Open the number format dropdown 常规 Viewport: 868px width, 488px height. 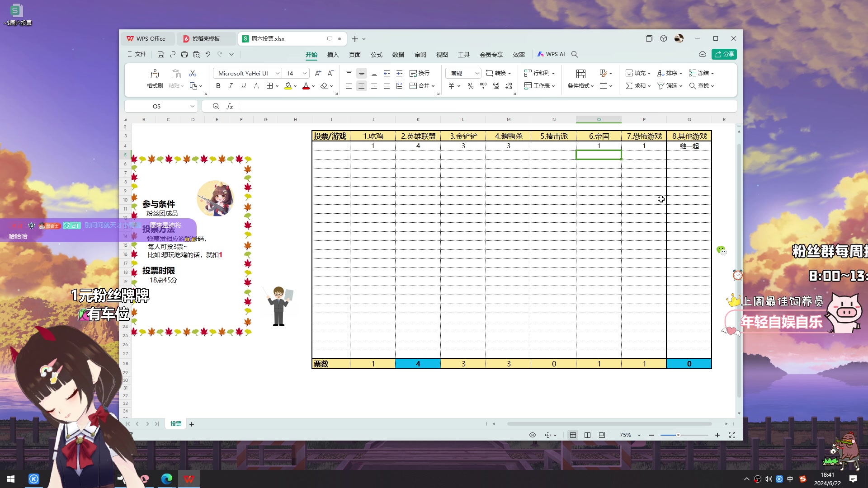(477, 73)
